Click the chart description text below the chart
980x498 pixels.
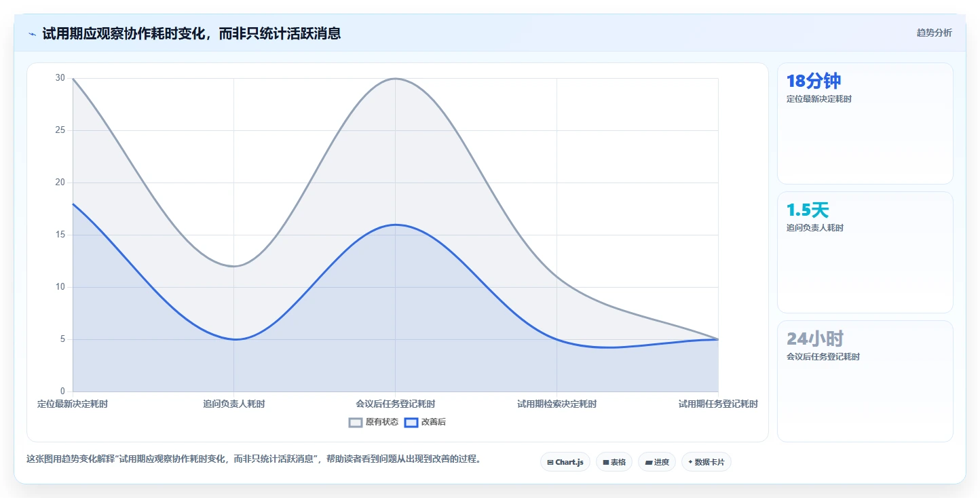coord(254,459)
